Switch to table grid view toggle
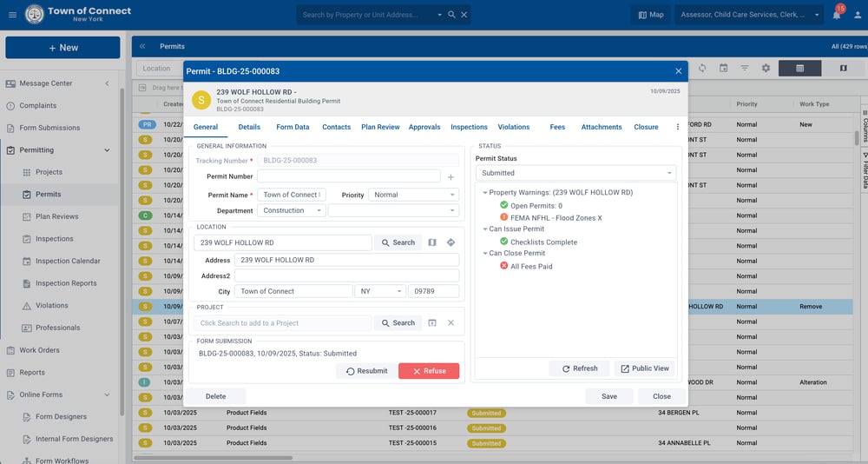This screenshot has height=464, width=868. click(x=799, y=69)
